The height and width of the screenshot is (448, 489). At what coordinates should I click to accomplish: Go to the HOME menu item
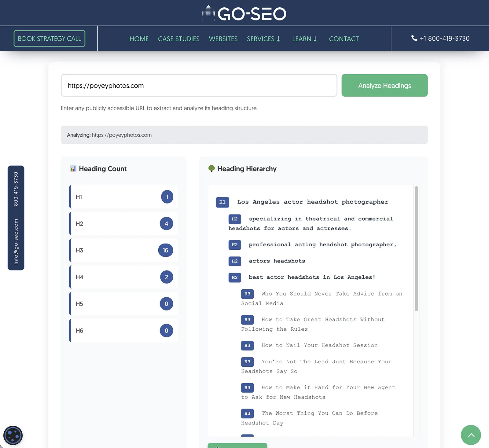[x=139, y=39]
